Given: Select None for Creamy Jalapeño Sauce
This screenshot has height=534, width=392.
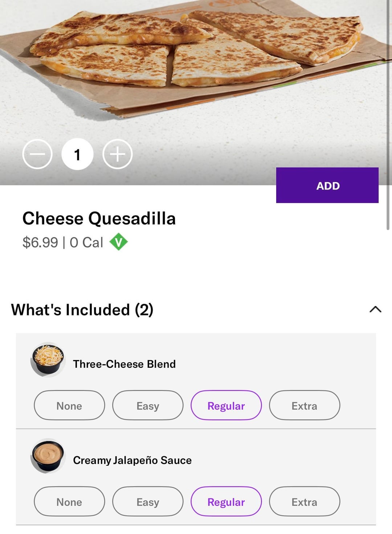Looking at the screenshot, I should [x=69, y=502].
